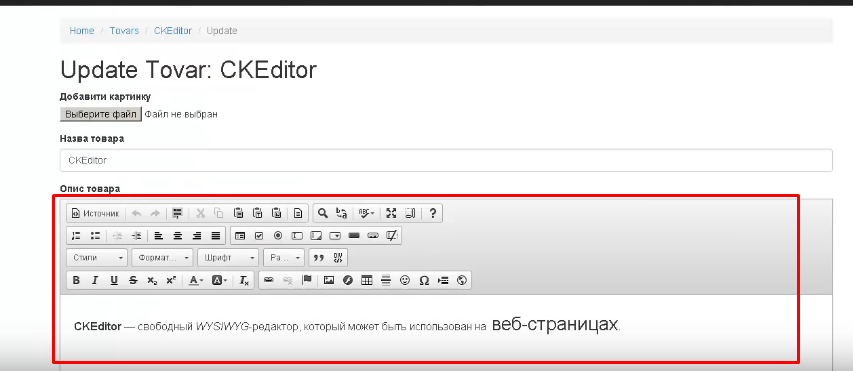Image resolution: width=853 pixels, height=371 pixels.
Task: Maximize the CKEditor window
Action: click(391, 213)
